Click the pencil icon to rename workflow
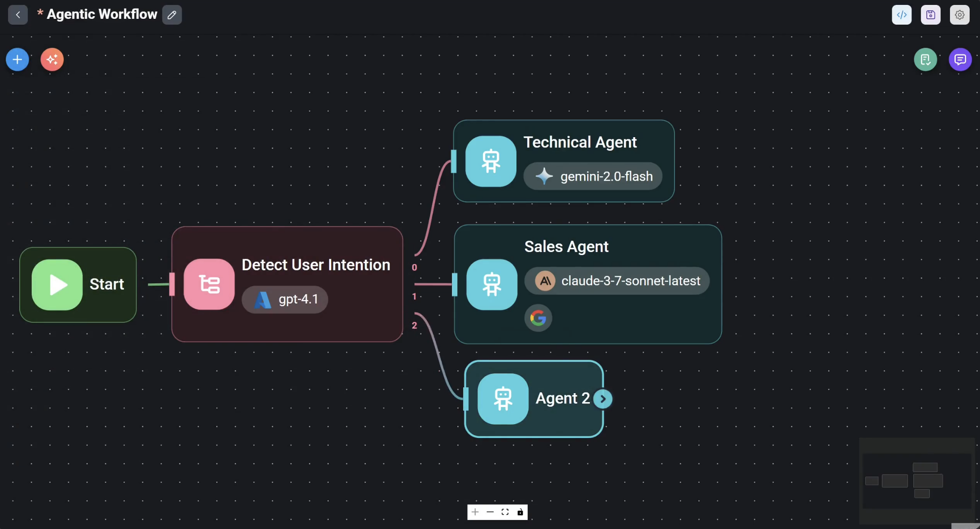Screen dimensions: 980x529 tap(172, 15)
